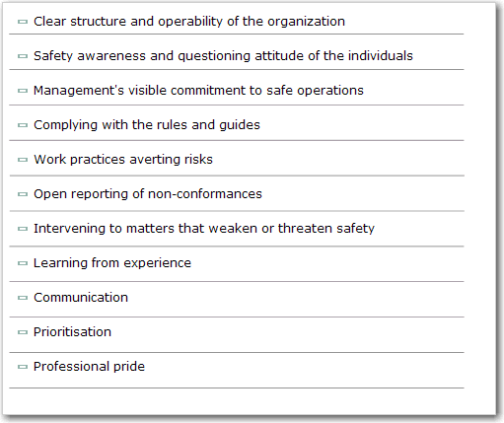The height and width of the screenshot is (423, 504).
Task: Click the icon beside Safety awareness item
Action: coord(23,56)
